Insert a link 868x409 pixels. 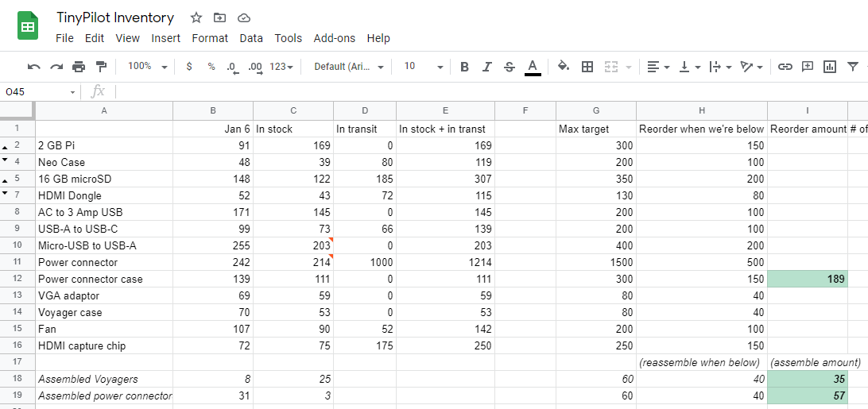click(785, 67)
